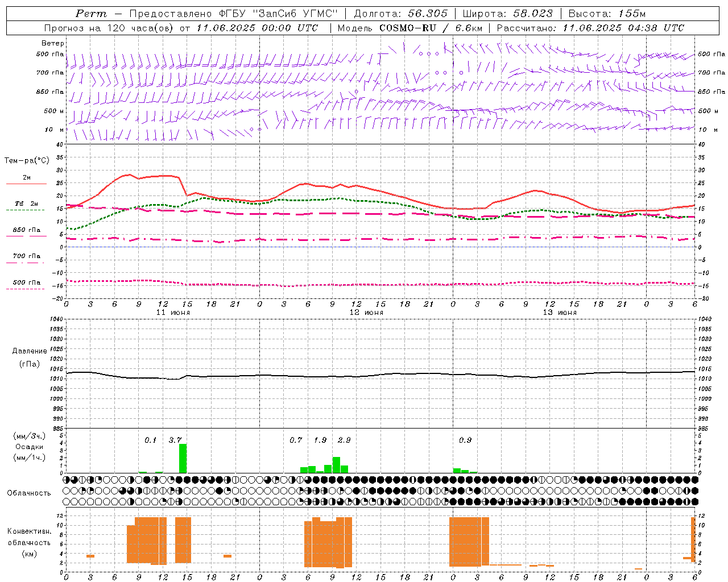Screen dimensions: 728x582
Task: Click "Прогноз на 120 часа(ов)" forecast length text
Action: (109, 28)
